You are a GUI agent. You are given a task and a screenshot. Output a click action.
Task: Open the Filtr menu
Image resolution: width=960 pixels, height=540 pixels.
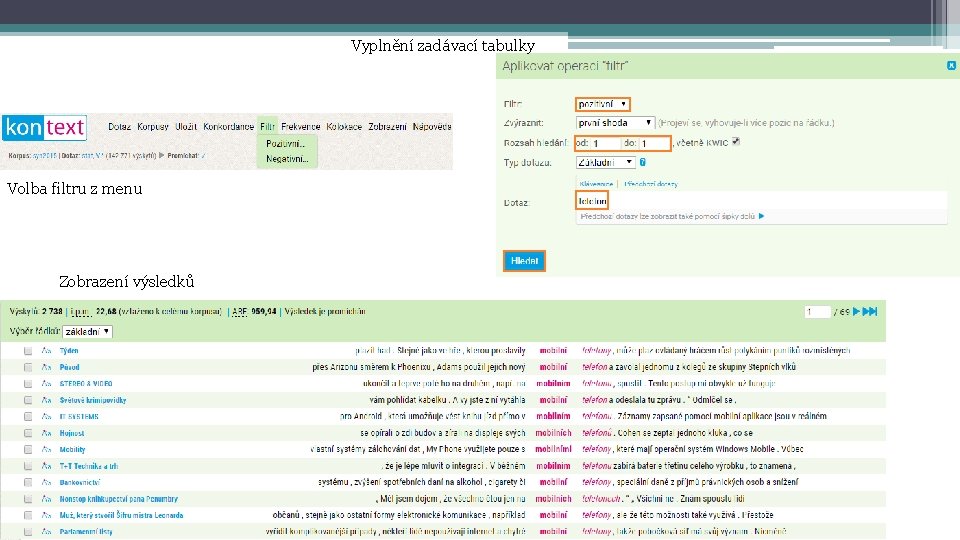(x=268, y=127)
